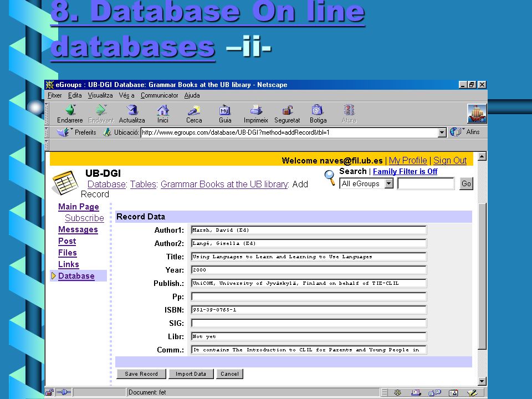Click the Import Data button

click(x=191, y=374)
